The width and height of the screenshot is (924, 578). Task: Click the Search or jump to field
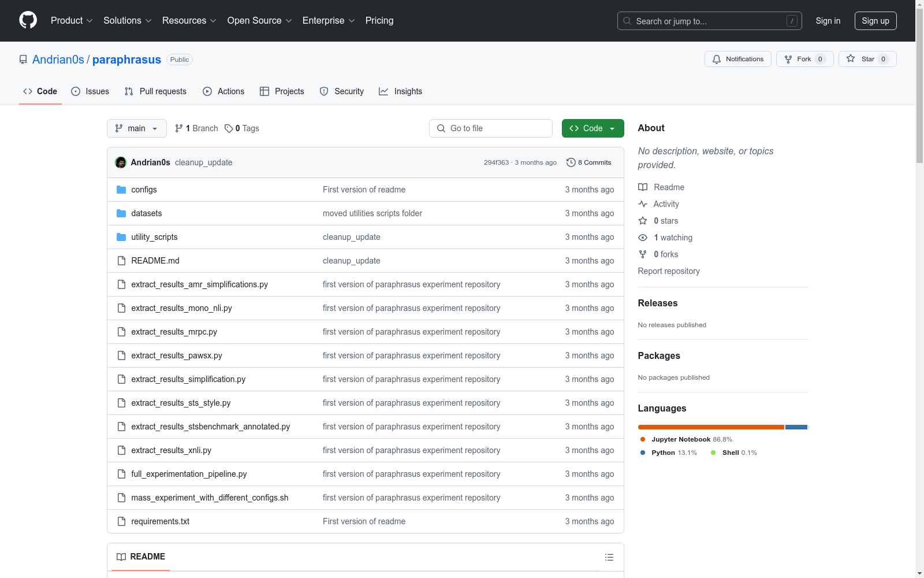click(x=710, y=21)
